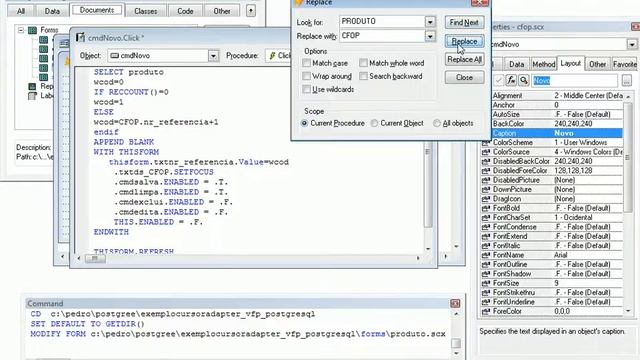Click into the Replace with text field

(x=382, y=36)
